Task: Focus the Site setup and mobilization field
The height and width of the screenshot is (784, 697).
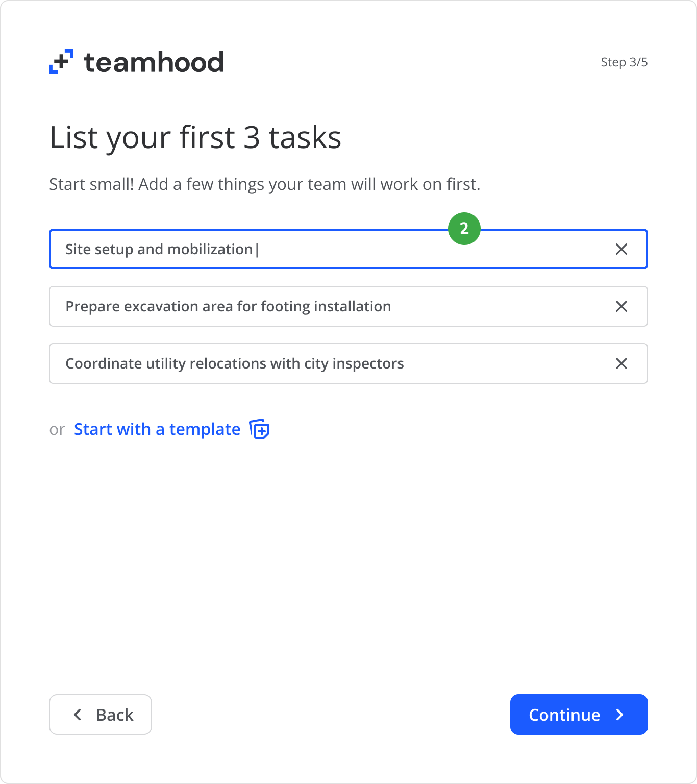Action: pos(332,249)
